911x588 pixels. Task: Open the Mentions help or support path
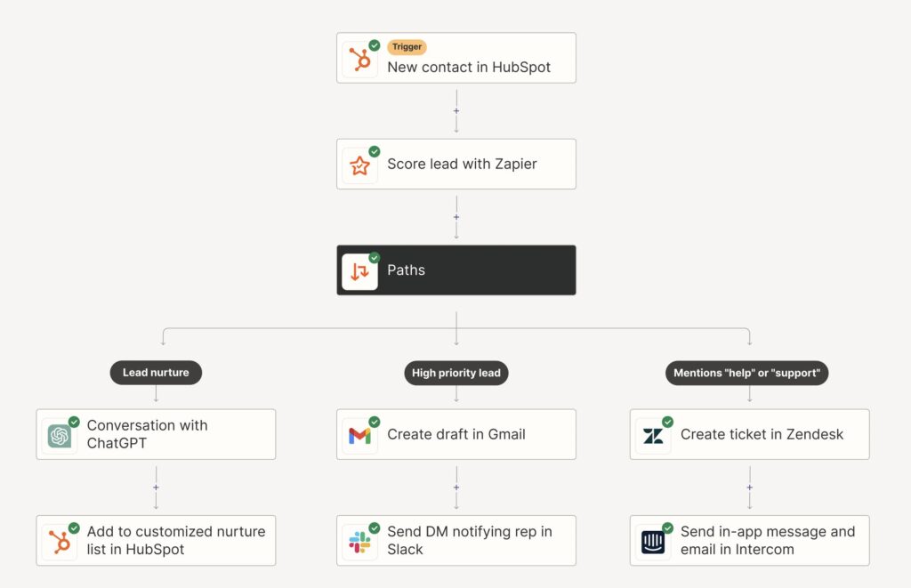coord(746,373)
